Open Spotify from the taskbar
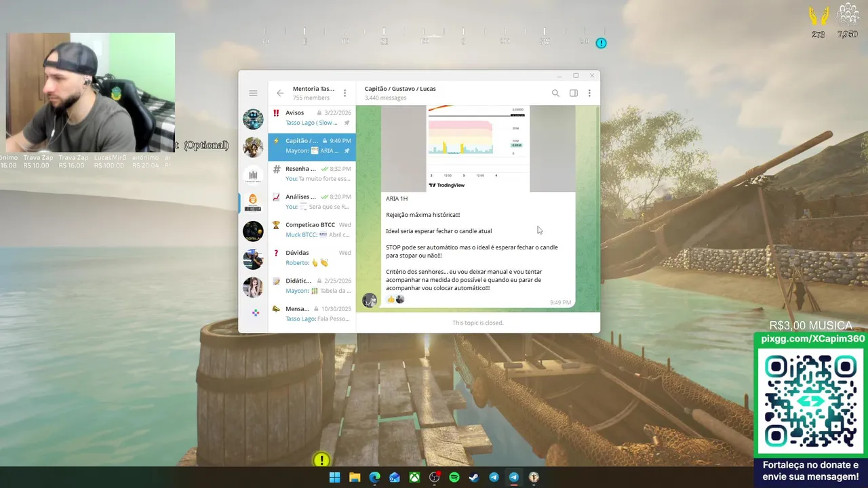Image resolution: width=868 pixels, height=488 pixels. (x=454, y=477)
